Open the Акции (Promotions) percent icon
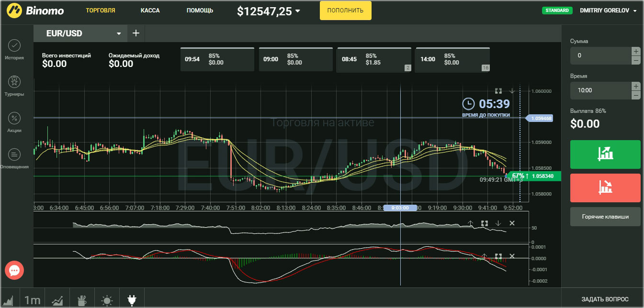This screenshot has height=308, width=644. tap(14, 119)
